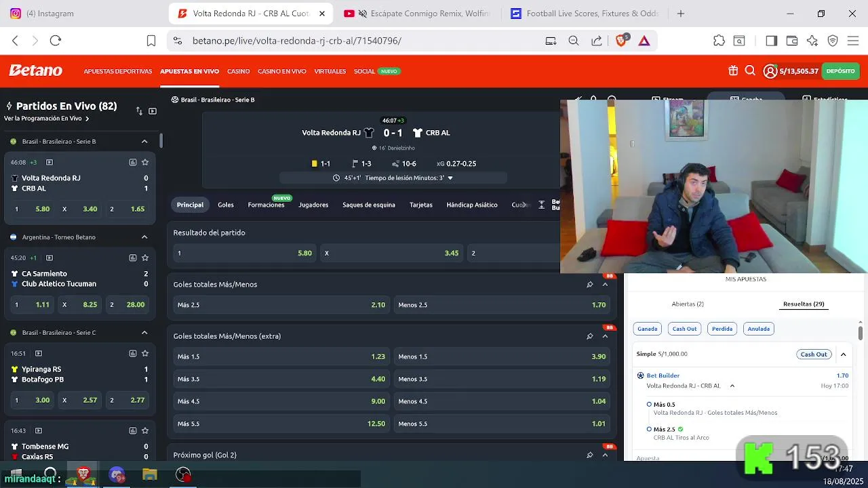
Task: Click the Brave Shields lion icon
Action: click(x=621, y=41)
